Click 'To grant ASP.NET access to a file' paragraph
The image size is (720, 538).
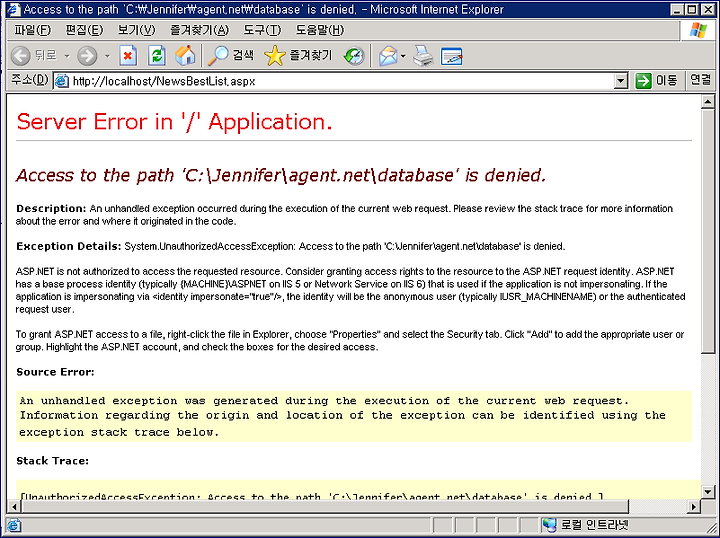[350, 341]
